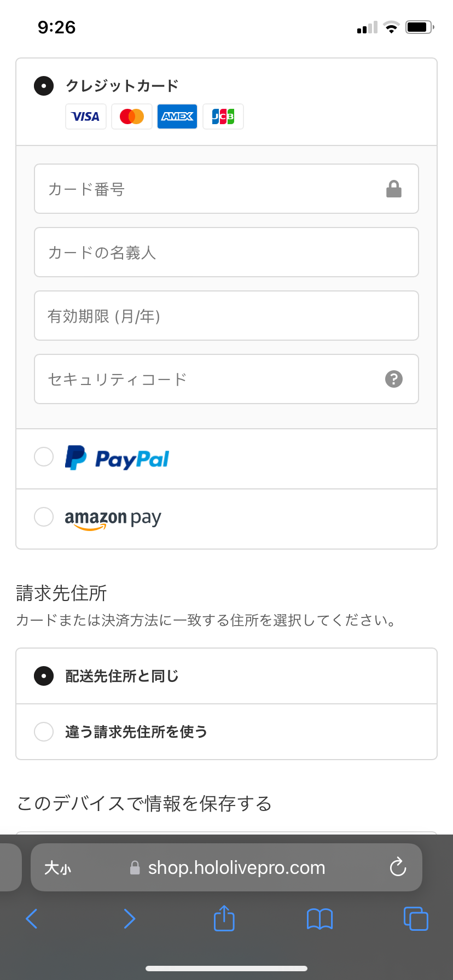This screenshot has width=453, height=980.
Task: Reload the page in Safari
Action: click(x=398, y=867)
